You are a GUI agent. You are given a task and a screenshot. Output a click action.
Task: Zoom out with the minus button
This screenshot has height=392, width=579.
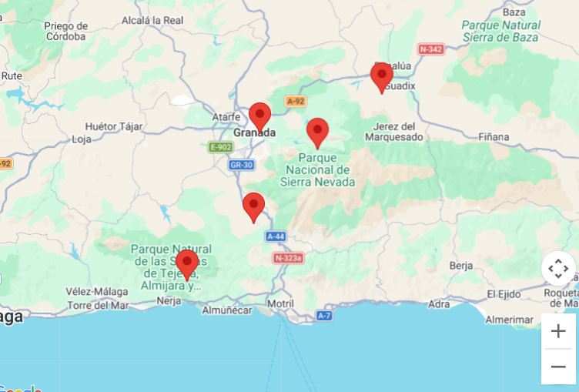(x=558, y=367)
